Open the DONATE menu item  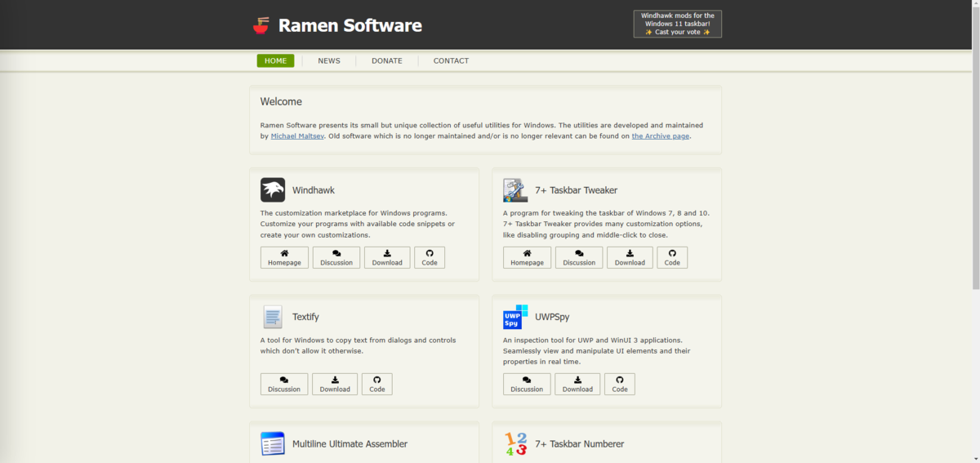pyautogui.click(x=387, y=60)
